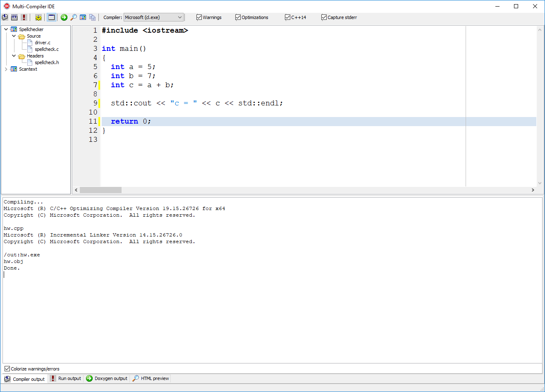The image size is (545, 392).
Task: Disable the Warnings checkbox
Action: coord(199,17)
